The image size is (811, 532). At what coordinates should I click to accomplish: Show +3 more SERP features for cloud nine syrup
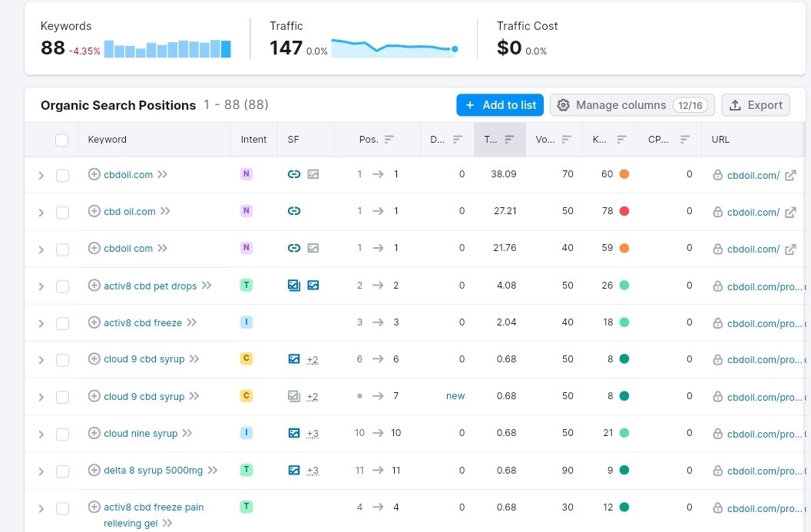click(313, 433)
